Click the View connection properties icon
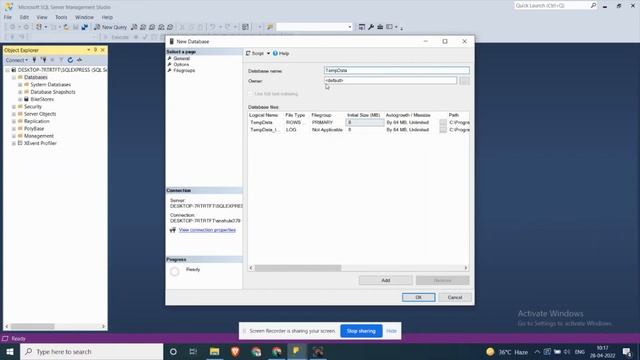Image resolution: width=640 pixels, height=360 pixels. [x=173, y=230]
